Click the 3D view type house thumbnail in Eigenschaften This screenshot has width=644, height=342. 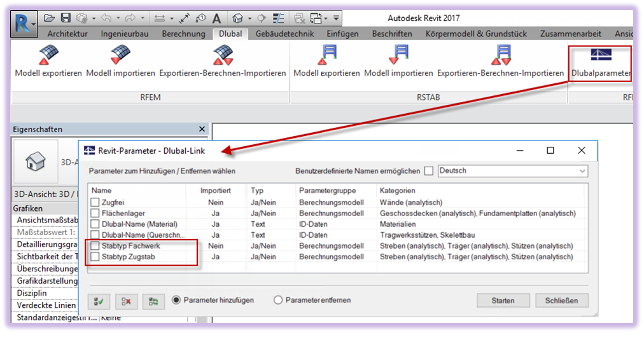point(36,161)
